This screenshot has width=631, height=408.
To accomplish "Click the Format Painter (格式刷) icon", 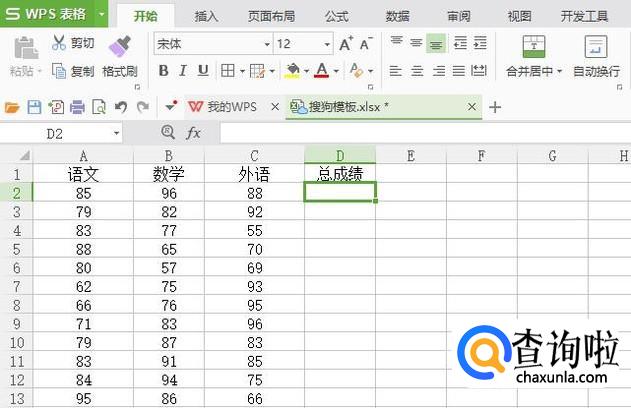I will (119, 46).
